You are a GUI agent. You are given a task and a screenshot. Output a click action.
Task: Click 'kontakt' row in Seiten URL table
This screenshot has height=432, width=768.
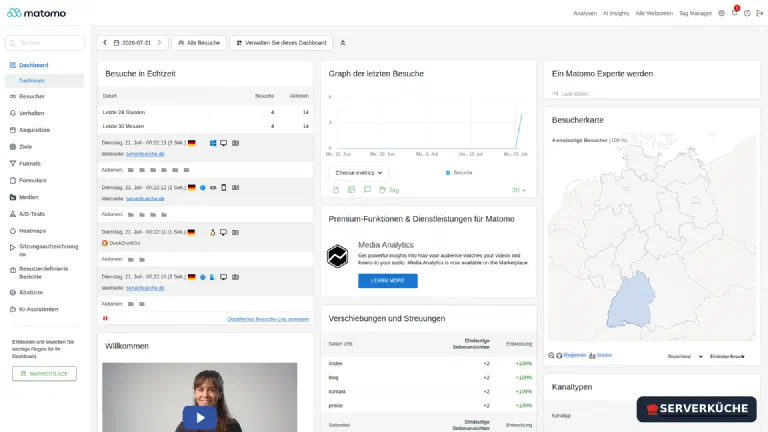(x=429, y=391)
